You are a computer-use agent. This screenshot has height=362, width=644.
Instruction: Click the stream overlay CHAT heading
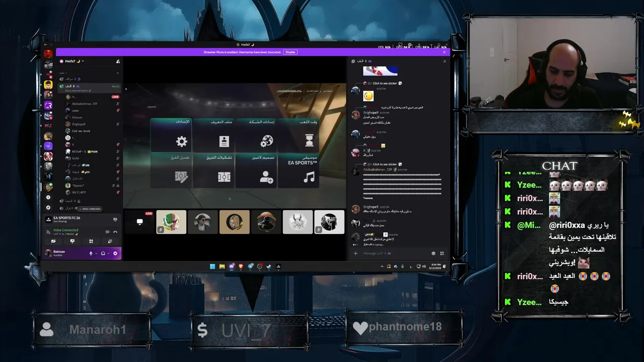559,166
